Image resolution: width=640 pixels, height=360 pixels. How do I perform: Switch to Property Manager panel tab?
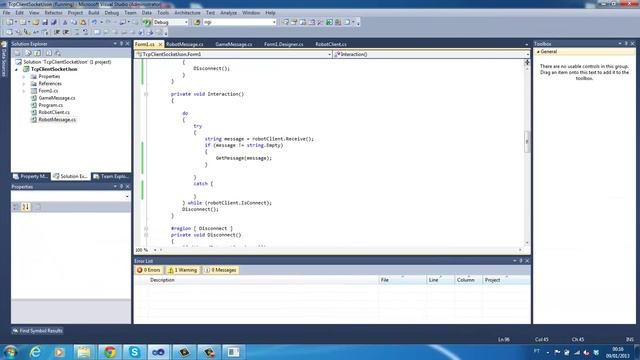pos(31,176)
